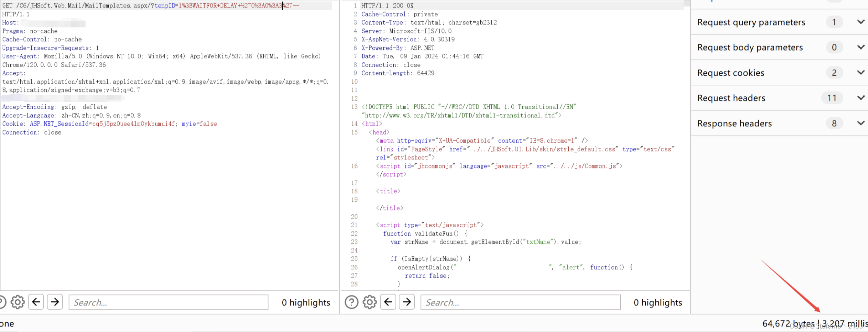Go to next match in request search
This screenshot has height=332, width=868.
tap(55, 302)
